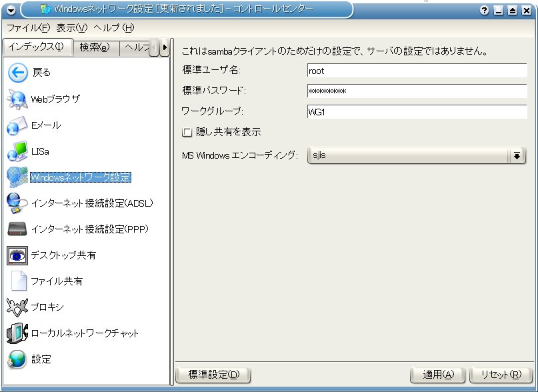Click the ファイル共有 label text
The height and width of the screenshot is (392, 538).
57,281
